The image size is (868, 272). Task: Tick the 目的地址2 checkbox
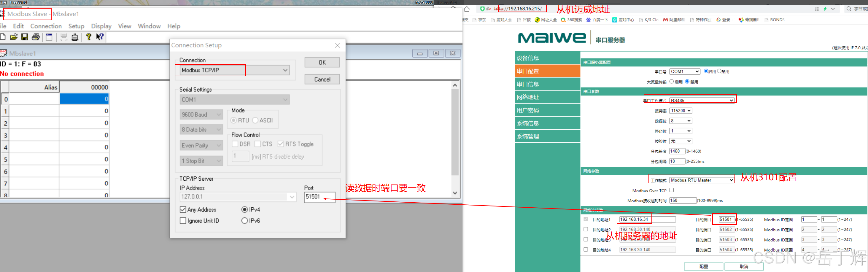[586, 229]
